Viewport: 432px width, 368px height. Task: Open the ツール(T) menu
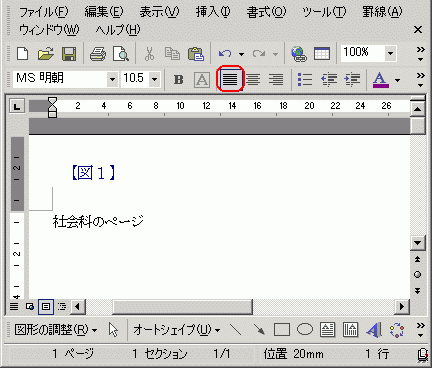pos(324,12)
